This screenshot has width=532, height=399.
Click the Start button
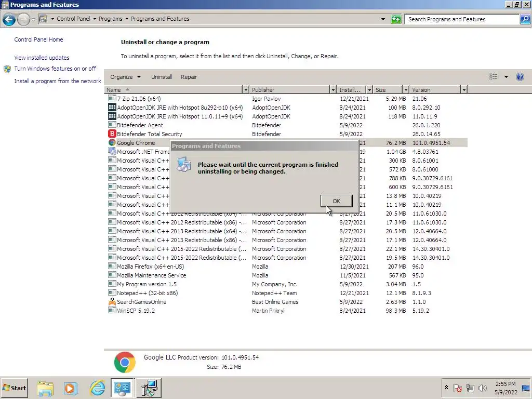[14, 388]
